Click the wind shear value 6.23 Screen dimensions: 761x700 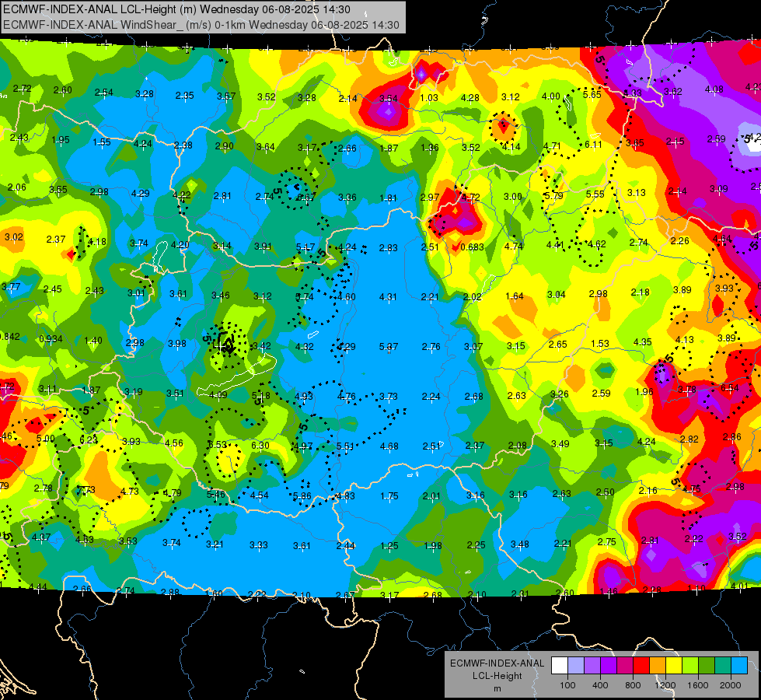click(x=89, y=439)
